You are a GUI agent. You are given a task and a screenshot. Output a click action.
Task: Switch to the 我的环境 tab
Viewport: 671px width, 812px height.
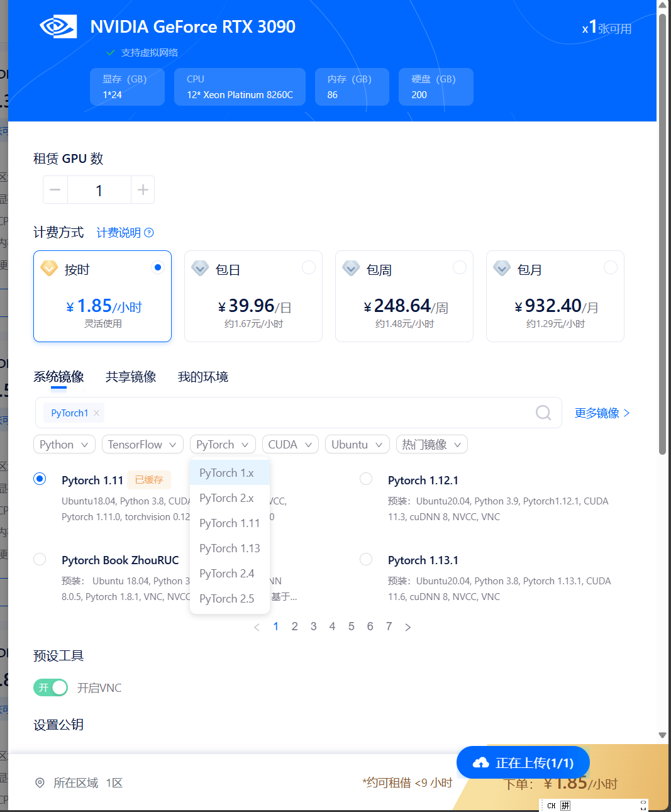203,377
